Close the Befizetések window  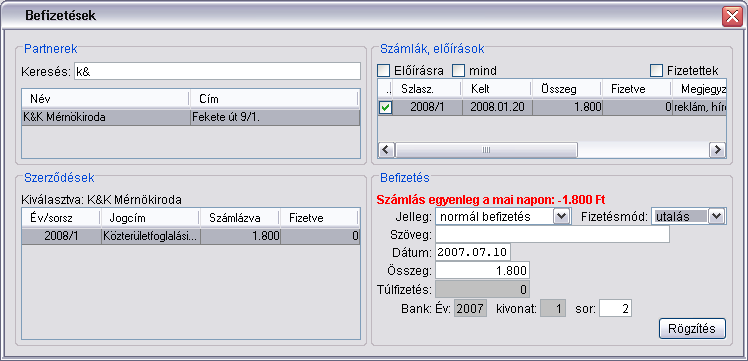point(732,16)
